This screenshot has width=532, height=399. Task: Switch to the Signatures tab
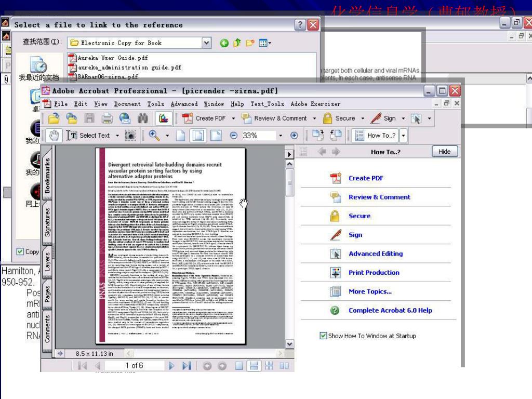pos(47,222)
